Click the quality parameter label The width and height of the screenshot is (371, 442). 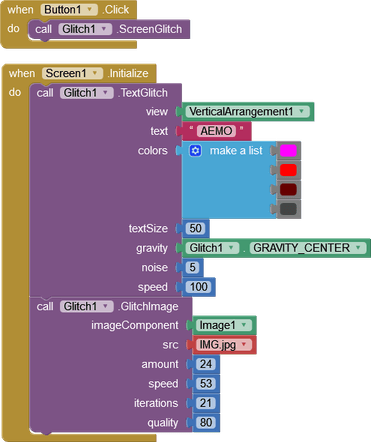[x=163, y=423]
